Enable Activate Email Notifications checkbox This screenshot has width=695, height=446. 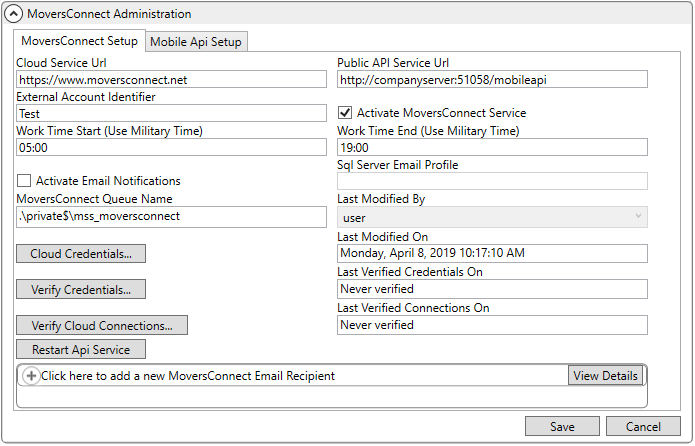24,181
